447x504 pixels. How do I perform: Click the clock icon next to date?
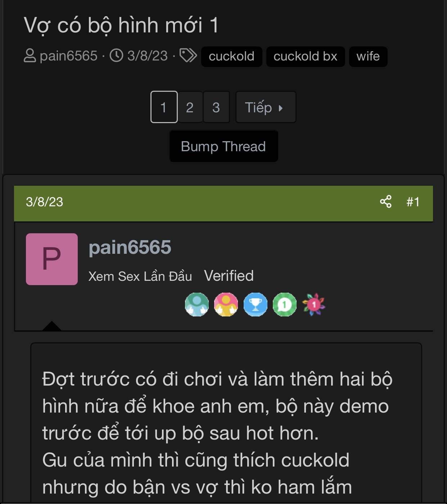[116, 55]
